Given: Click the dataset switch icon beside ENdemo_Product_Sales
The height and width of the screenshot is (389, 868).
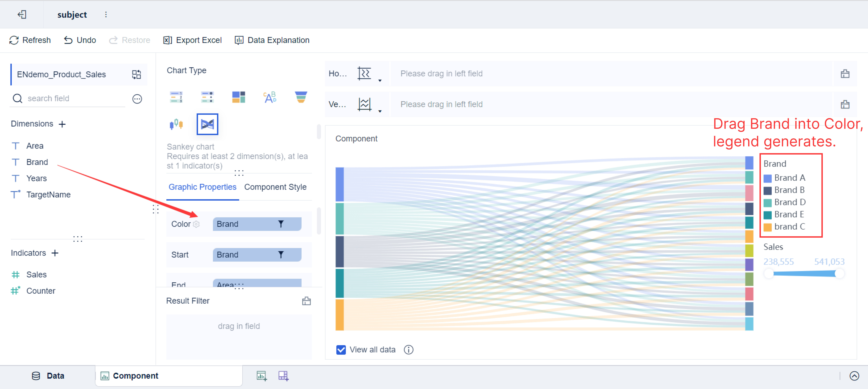Looking at the screenshot, I should [136, 74].
